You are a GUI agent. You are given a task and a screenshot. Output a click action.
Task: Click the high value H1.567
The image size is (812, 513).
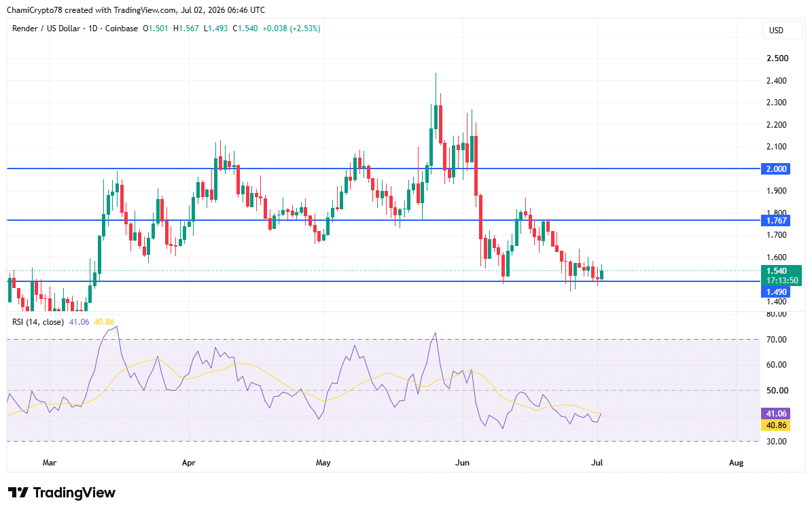coord(186,29)
